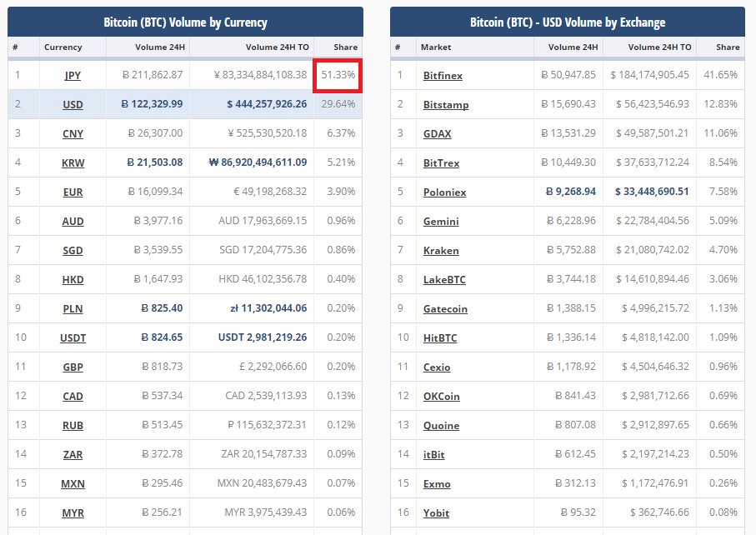The width and height of the screenshot is (756, 535).
Task: Click the KRW currency link
Action: click(x=73, y=162)
